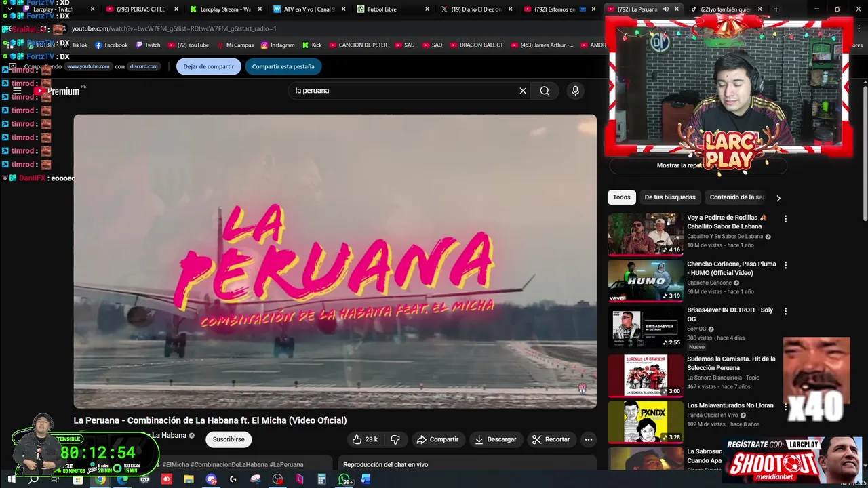Open Calculator from the taskbar

pyautogui.click(x=321, y=480)
